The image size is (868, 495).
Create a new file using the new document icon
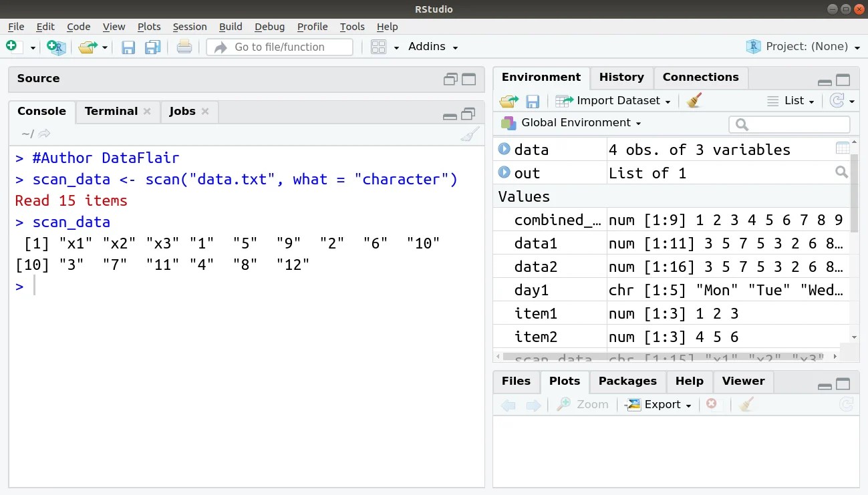10,46
